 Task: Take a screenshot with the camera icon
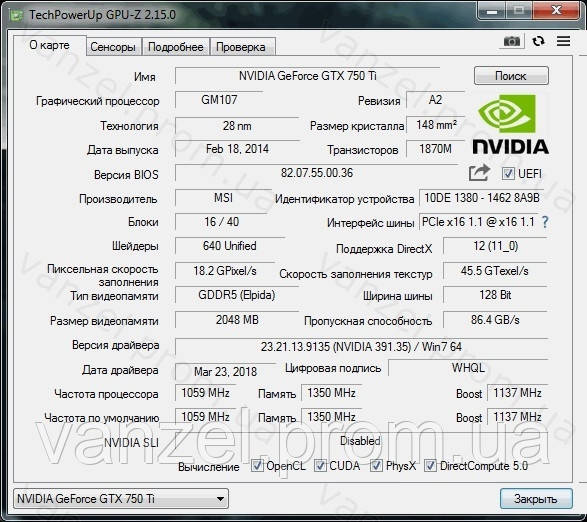(512, 41)
